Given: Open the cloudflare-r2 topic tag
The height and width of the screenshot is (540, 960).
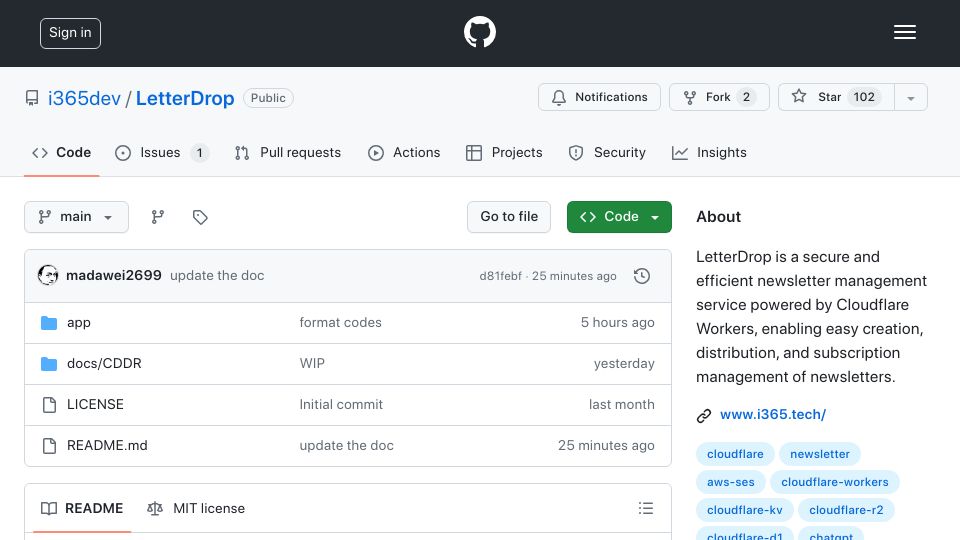Looking at the screenshot, I should pos(846,511).
